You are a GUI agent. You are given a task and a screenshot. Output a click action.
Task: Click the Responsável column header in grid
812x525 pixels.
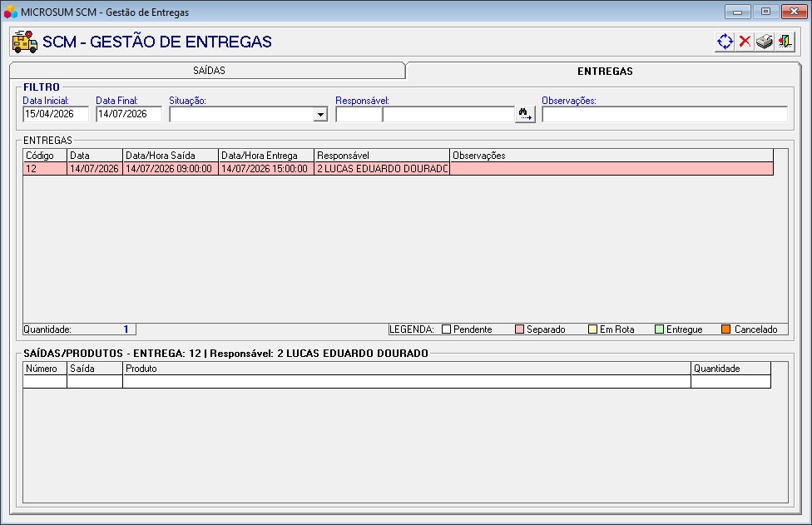point(382,156)
